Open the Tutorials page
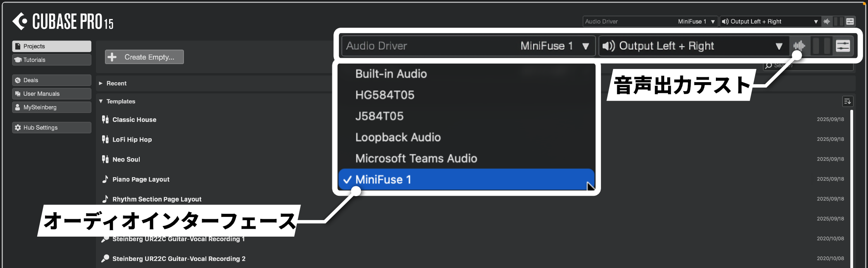The width and height of the screenshot is (868, 268). [x=52, y=60]
